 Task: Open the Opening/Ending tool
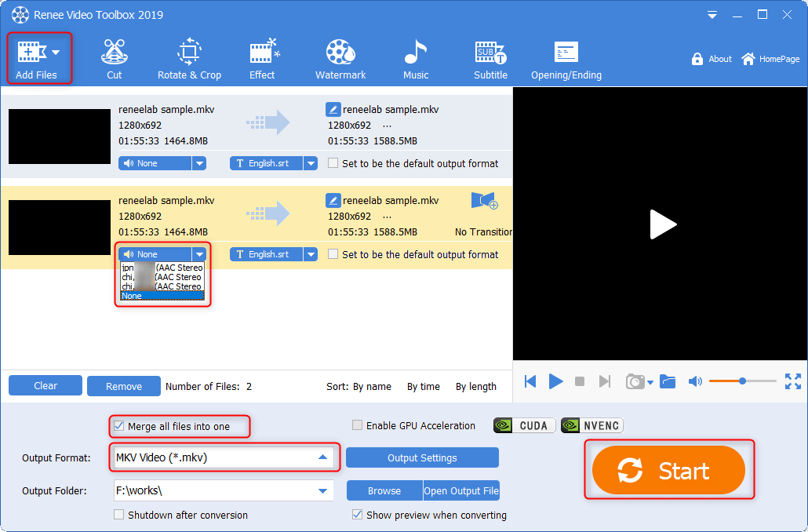[x=566, y=60]
